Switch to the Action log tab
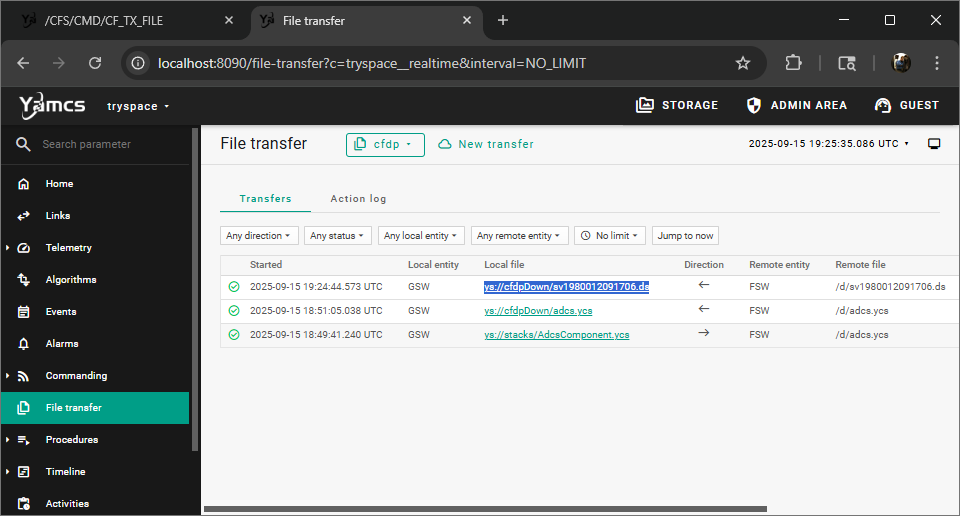960x516 pixels. [358, 199]
